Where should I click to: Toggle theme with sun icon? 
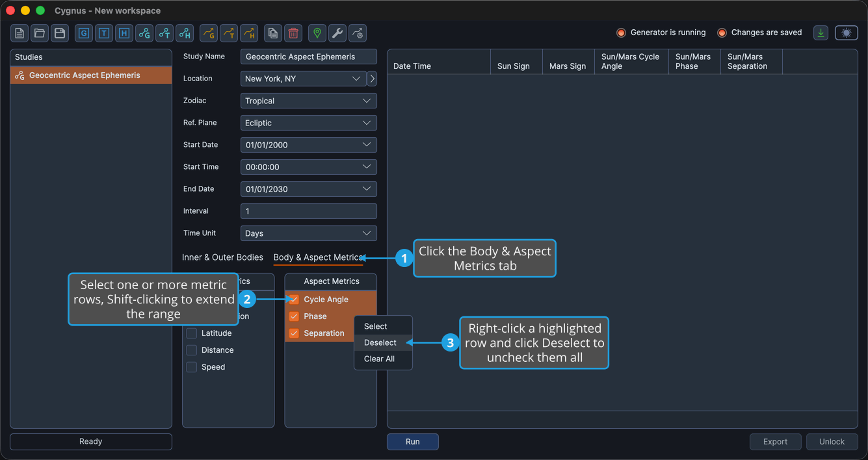pos(847,33)
